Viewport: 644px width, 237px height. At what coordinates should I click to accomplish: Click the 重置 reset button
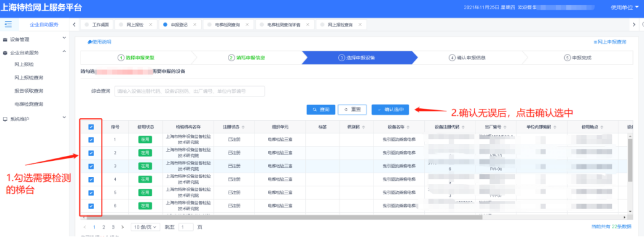click(352, 110)
